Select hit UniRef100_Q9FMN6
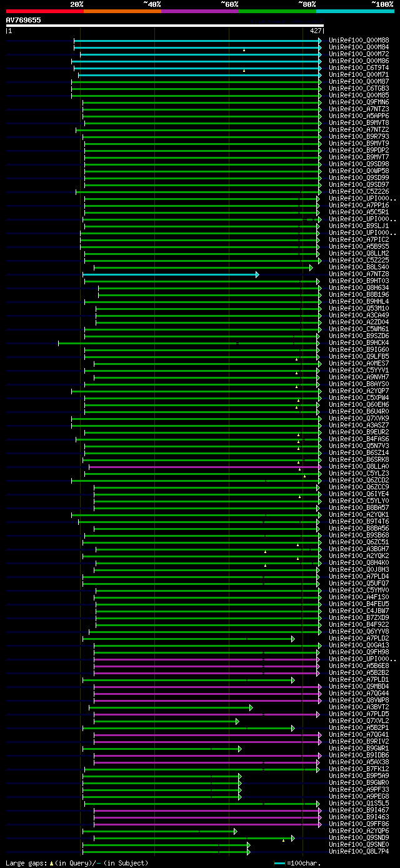This screenshot has height=868, width=400. pyautogui.click(x=359, y=102)
